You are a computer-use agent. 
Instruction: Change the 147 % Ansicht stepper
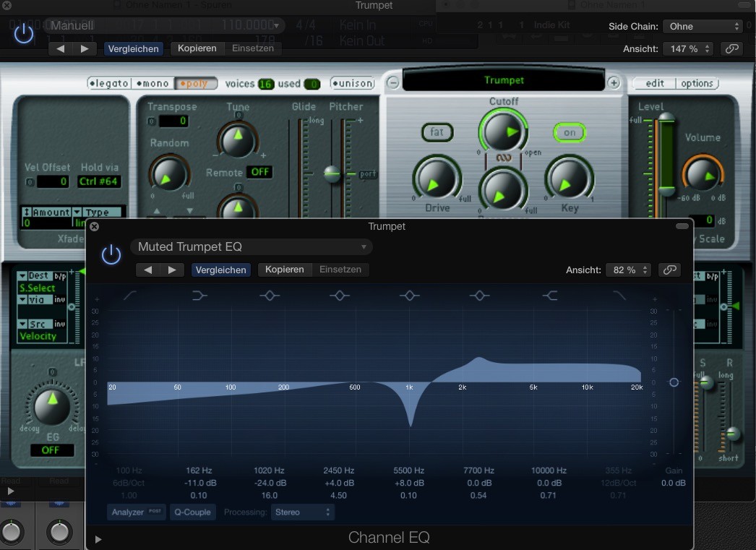(x=688, y=48)
